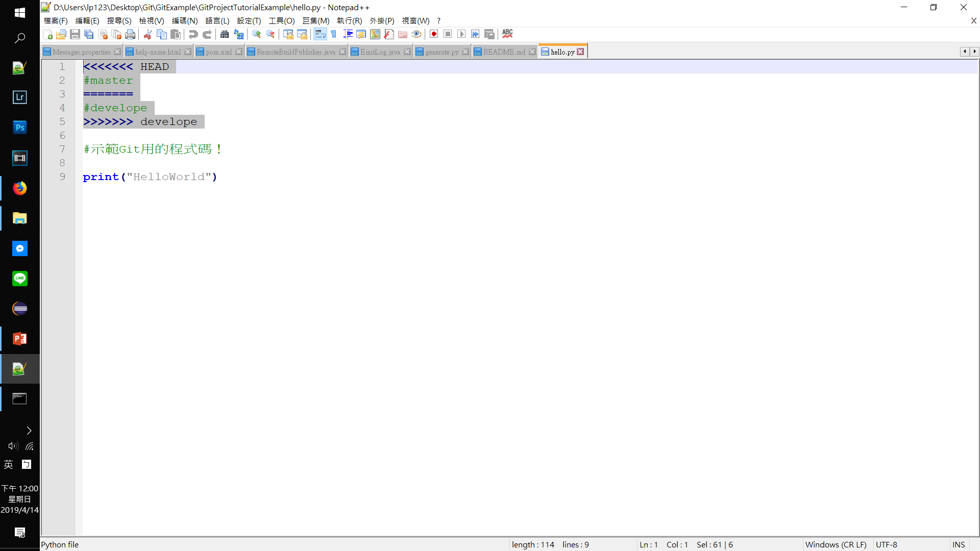This screenshot has width=980, height=551.
Task: Open Firefox from the taskbar
Action: pyautogui.click(x=20, y=188)
